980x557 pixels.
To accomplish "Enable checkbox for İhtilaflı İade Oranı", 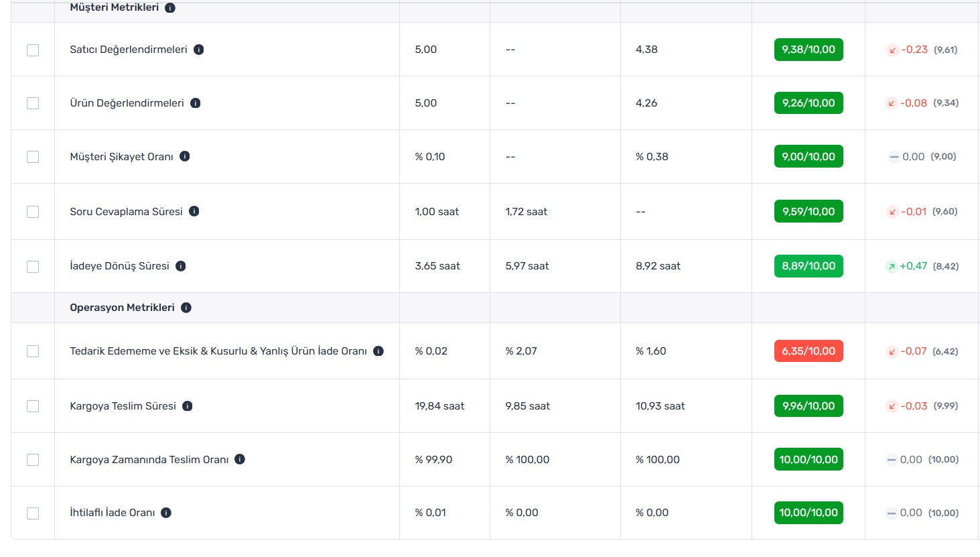I will coord(33,513).
